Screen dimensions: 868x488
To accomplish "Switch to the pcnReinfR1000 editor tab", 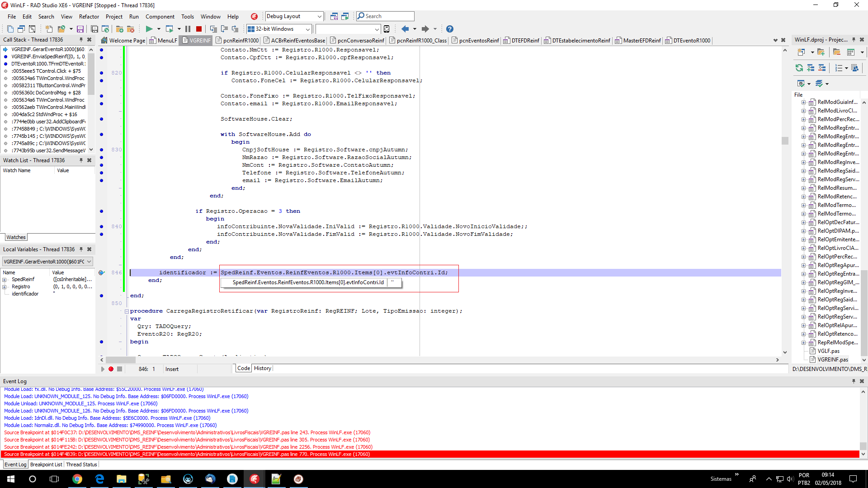I will click(237, 41).
